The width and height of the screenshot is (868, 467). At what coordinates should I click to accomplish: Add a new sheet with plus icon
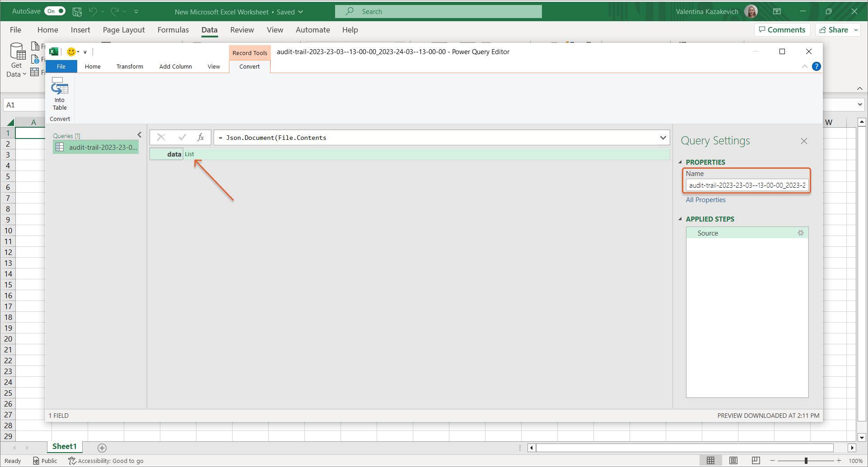[x=102, y=448]
